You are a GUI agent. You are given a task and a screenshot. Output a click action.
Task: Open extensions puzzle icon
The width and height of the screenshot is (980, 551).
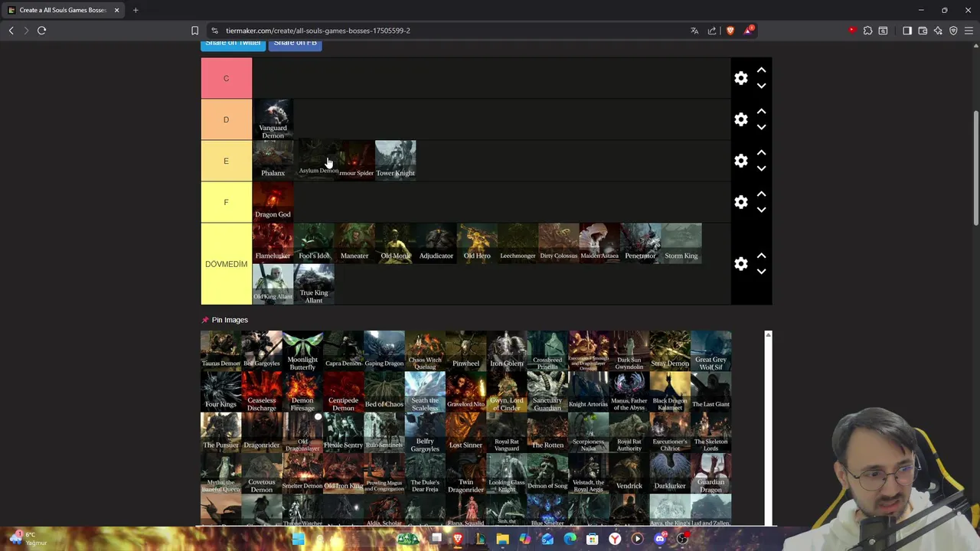pos(867,31)
